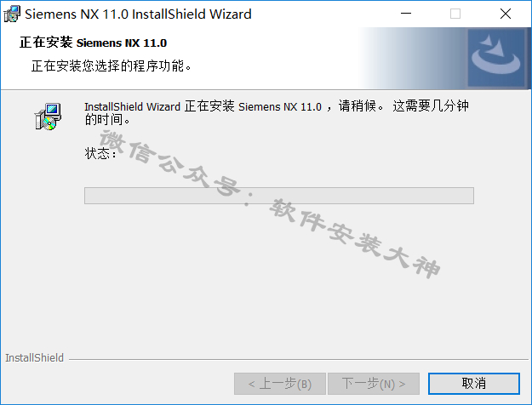Click the installation progress bar

(279, 196)
